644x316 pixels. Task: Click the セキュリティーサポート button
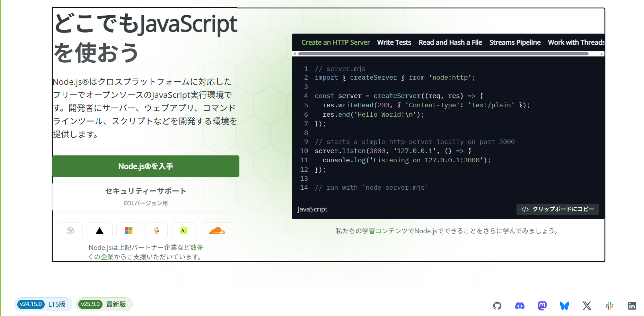(145, 196)
